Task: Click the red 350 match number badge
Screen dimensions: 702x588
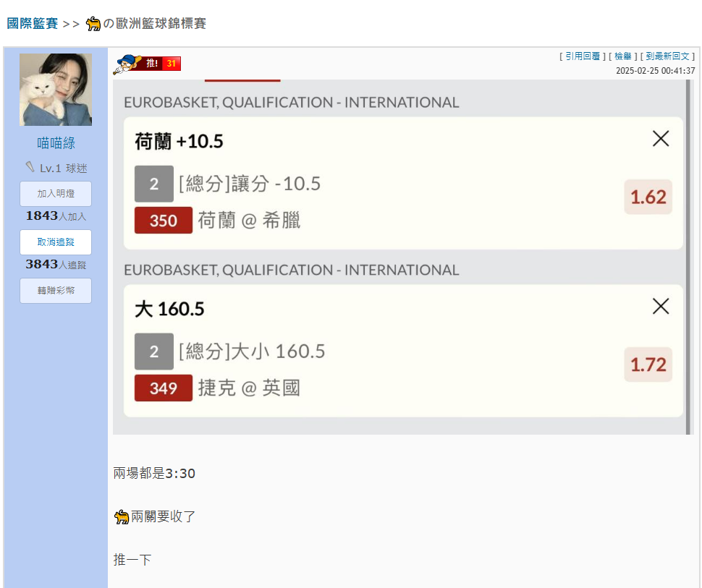Action: point(164,220)
